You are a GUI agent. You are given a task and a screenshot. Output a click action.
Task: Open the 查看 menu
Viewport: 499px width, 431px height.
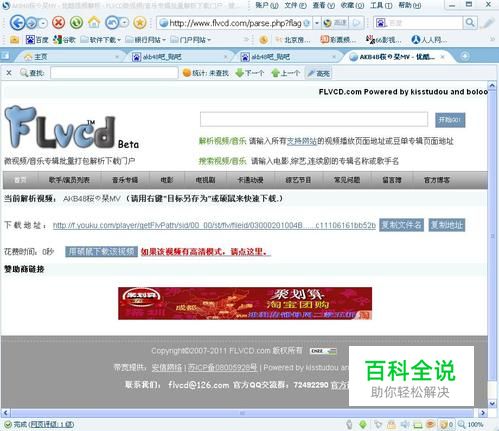[324, 5]
